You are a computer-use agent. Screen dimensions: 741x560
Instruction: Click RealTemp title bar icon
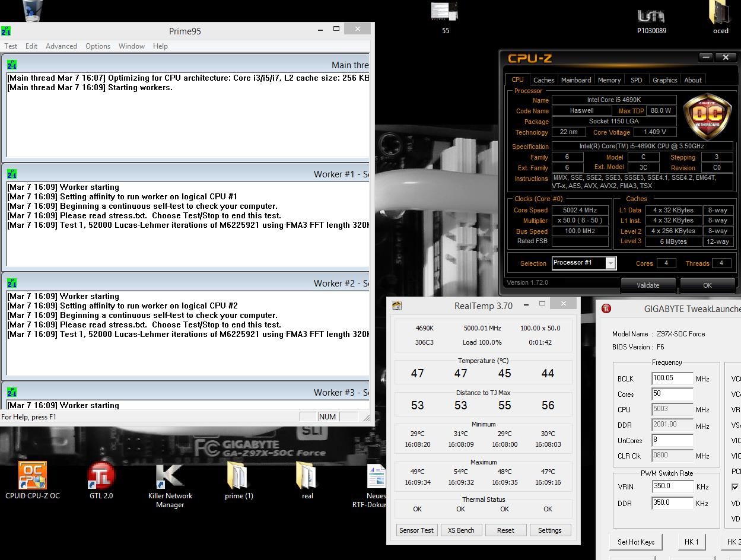[x=397, y=306]
